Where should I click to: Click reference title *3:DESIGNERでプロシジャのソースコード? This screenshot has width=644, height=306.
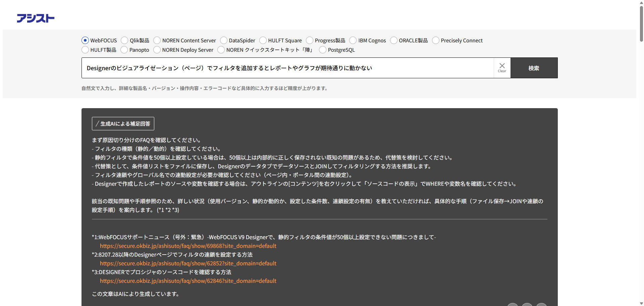click(x=162, y=272)
